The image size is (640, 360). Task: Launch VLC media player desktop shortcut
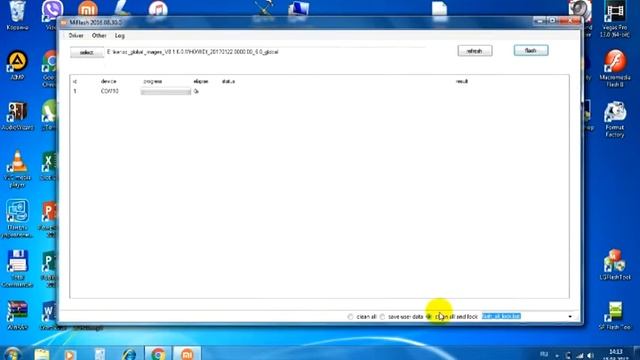point(17,169)
